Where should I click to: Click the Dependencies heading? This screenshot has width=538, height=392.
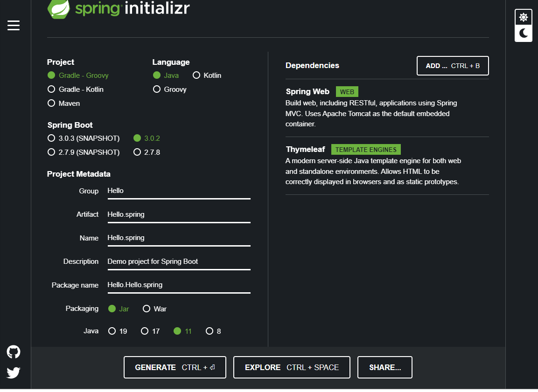[312, 65]
